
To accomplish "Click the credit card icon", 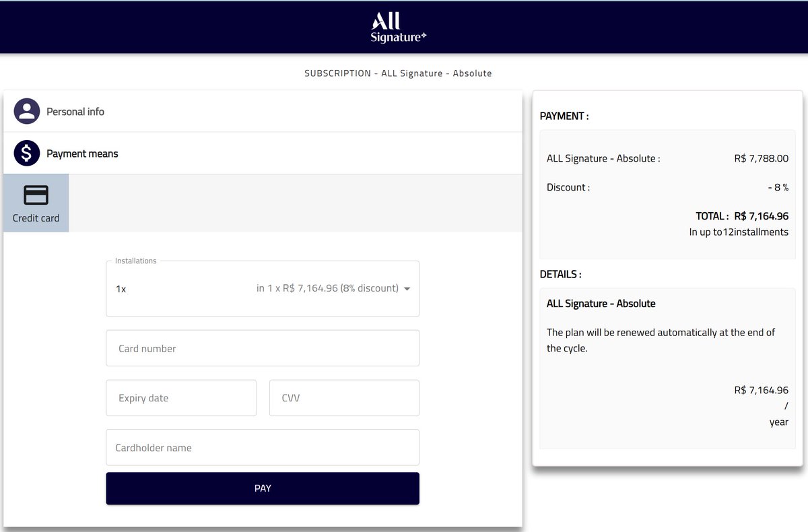I will point(36,195).
